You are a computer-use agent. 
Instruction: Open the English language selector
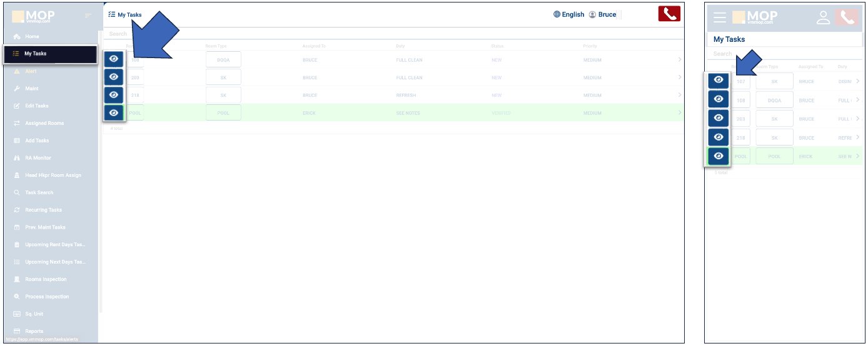click(x=568, y=14)
